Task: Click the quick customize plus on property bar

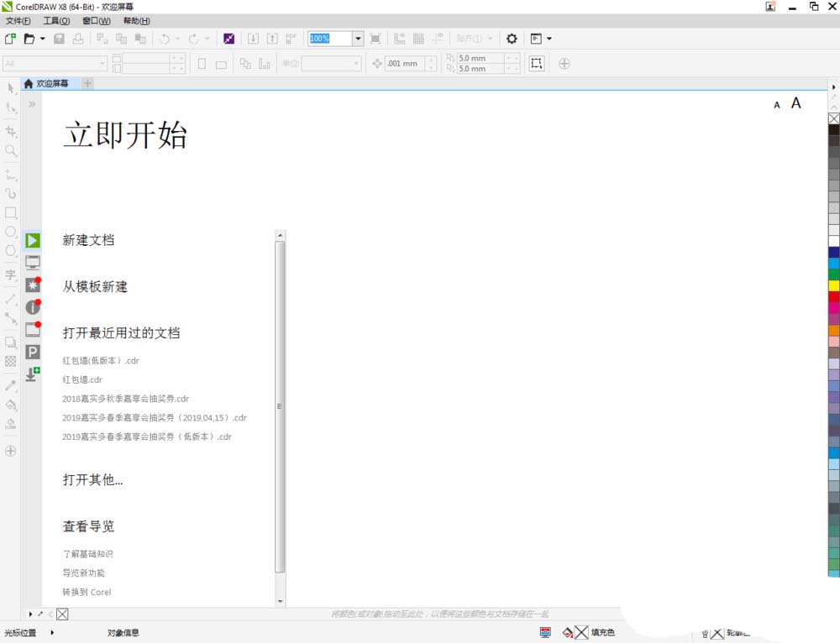Action: point(564,63)
